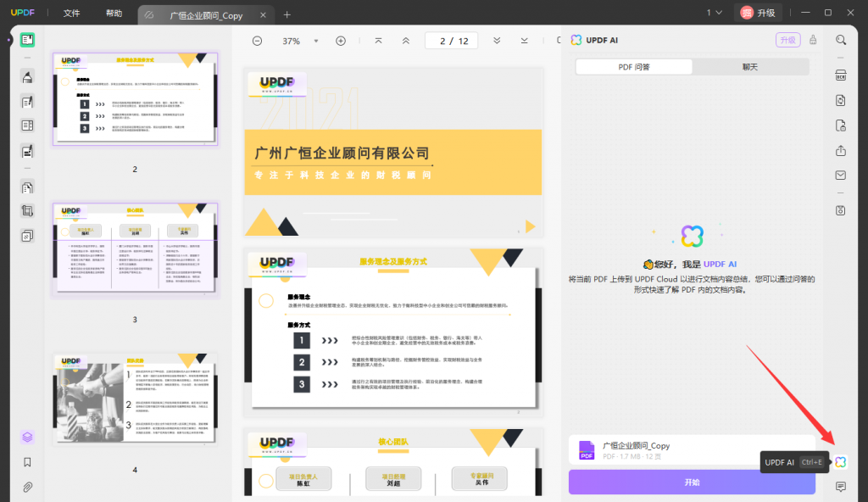Open the 帮助 menu

pos(114,13)
